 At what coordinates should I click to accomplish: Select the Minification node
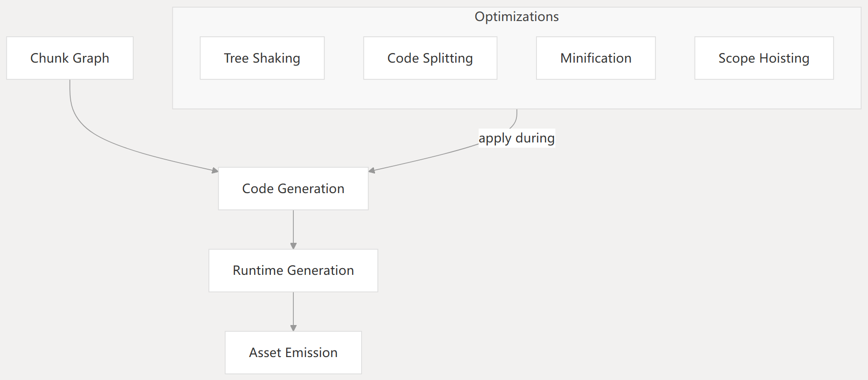coord(596,58)
